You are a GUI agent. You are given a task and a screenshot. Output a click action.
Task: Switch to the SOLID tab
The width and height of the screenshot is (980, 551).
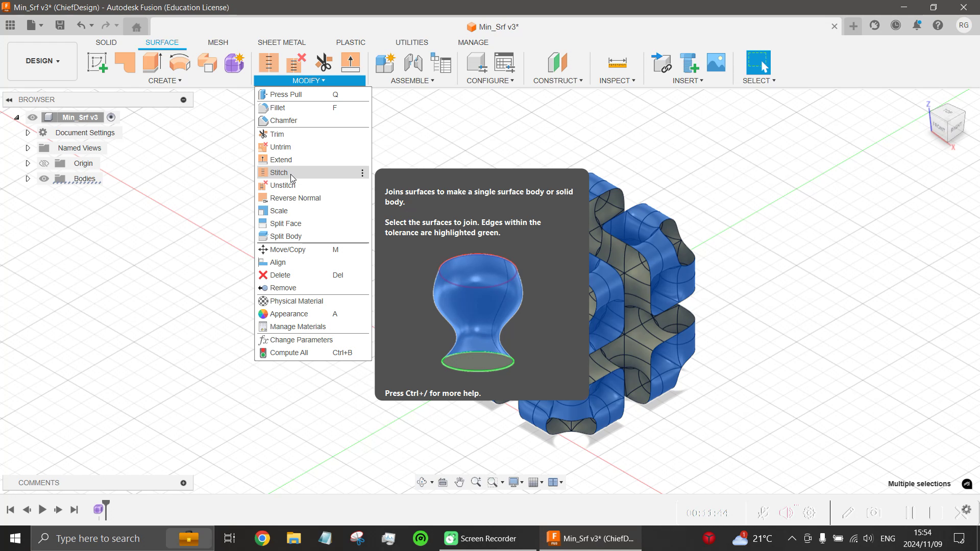click(x=106, y=42)
